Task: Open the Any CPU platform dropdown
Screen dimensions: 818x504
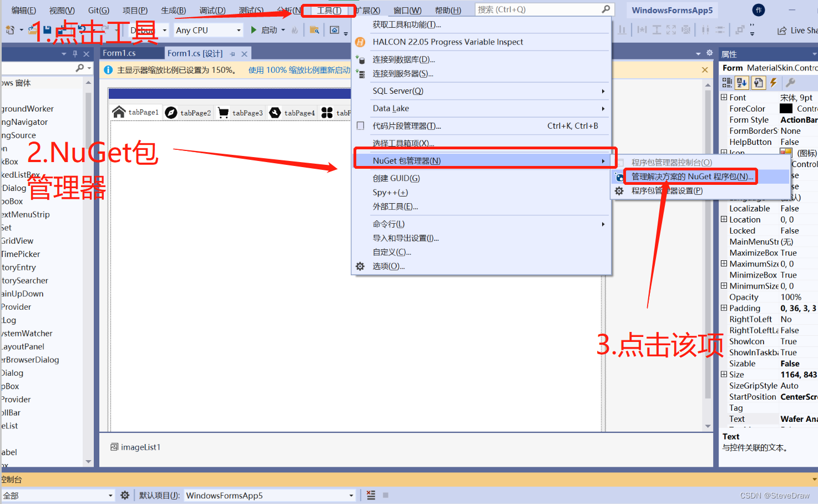Action: (209, 30)
